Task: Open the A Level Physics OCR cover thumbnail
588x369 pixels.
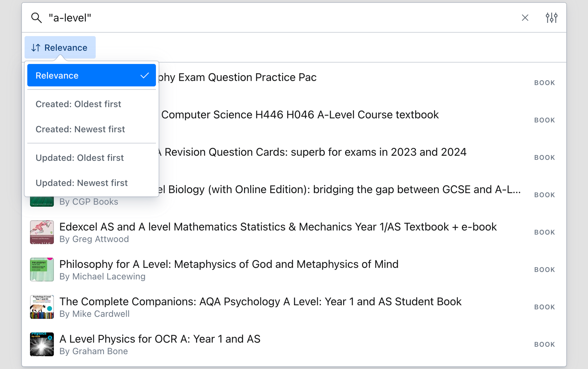Action: click(x=42, y=344)
